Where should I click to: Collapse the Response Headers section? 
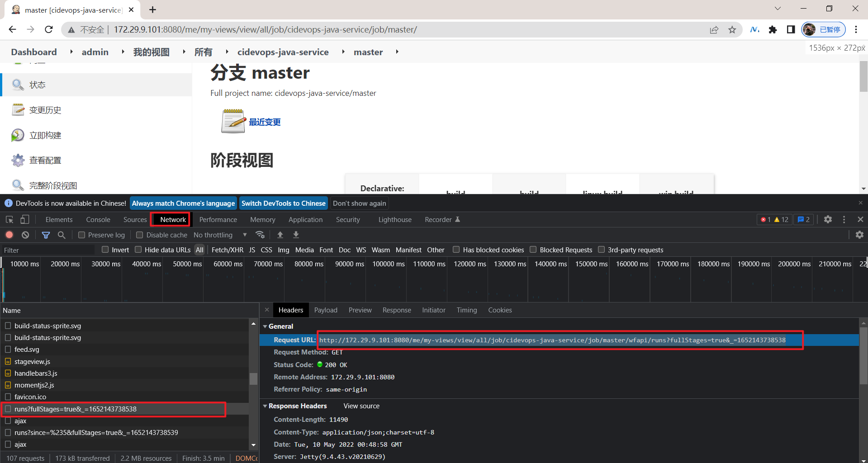point(265,406)
